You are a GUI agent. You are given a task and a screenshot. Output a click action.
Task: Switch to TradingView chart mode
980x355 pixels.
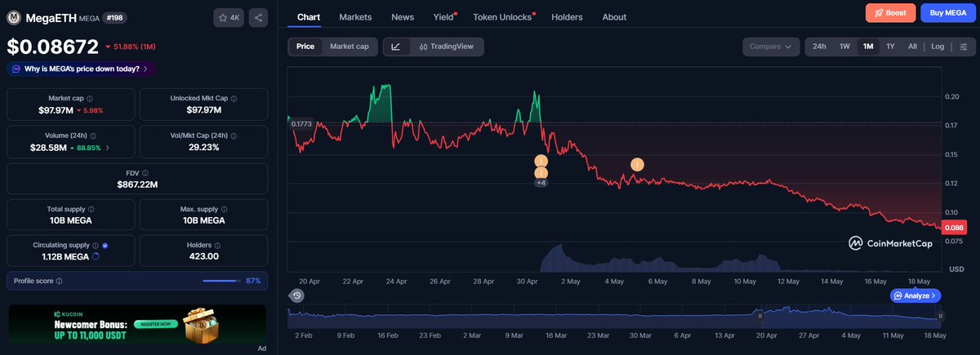pyautogui.click(x=446, y=47)
